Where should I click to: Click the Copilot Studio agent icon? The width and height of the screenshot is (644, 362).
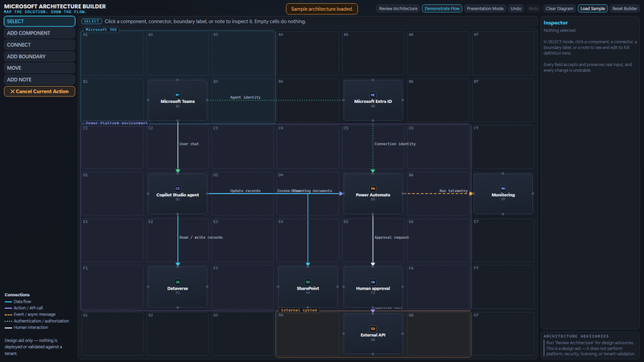pos(177,188)
